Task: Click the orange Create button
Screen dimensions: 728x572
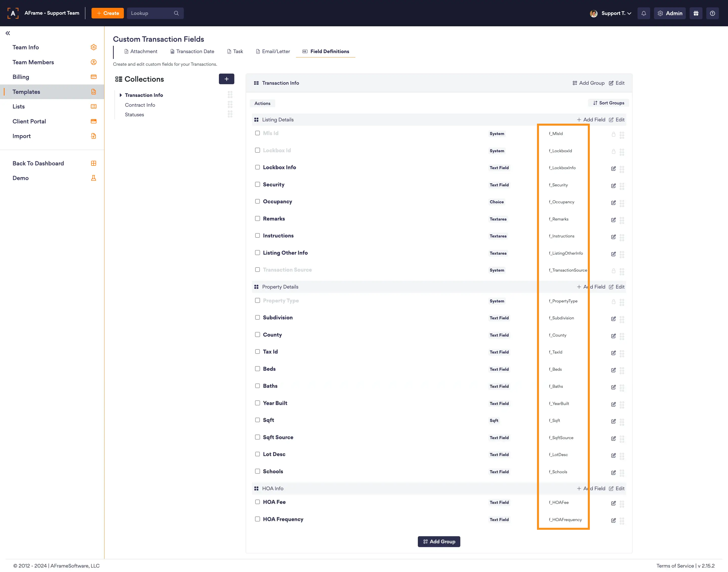Action: 107,13
